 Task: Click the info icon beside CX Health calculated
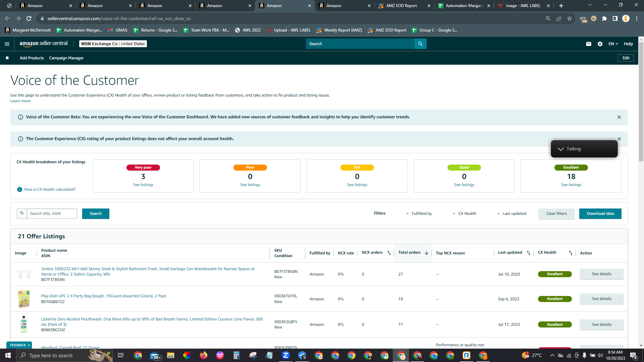(x=19, y=189)
